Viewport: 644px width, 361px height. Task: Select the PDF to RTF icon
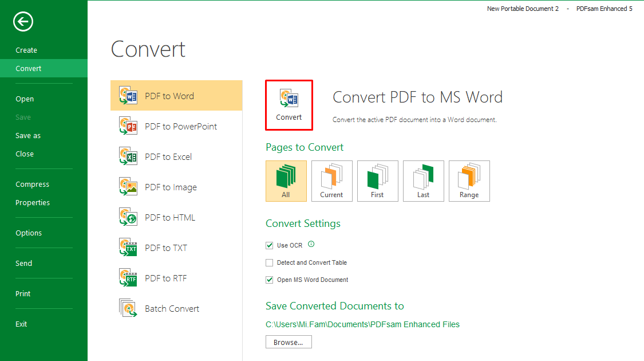click(128, 278)
